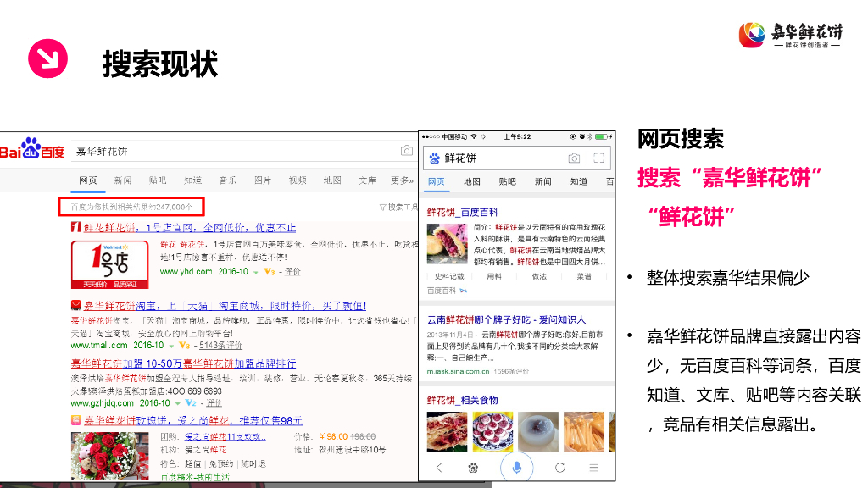This screenshot has width=868, height=488.
Task: Switch to the 文库 tab in desktop Baidu
Action: tap(367, 180)
